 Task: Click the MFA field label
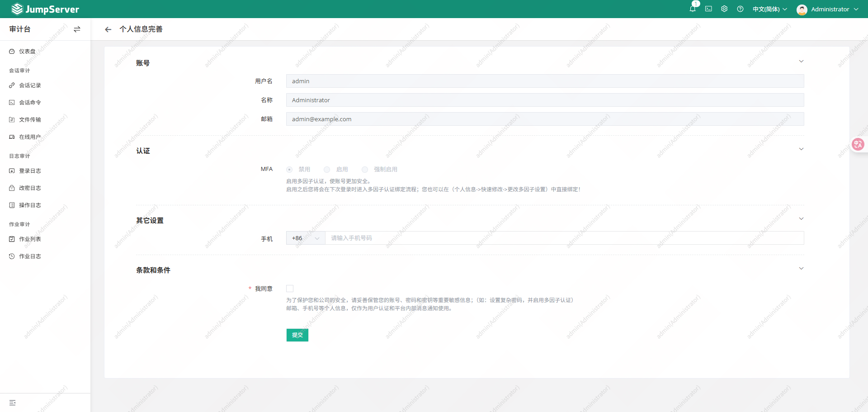(x=267, y=169)
